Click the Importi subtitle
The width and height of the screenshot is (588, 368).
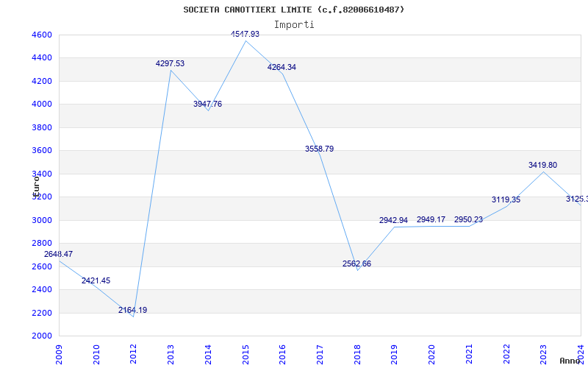[294, 25]
